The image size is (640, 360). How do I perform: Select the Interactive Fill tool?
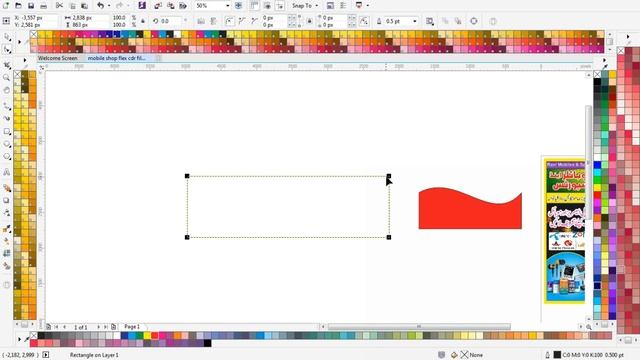click(x=7, y=241)
